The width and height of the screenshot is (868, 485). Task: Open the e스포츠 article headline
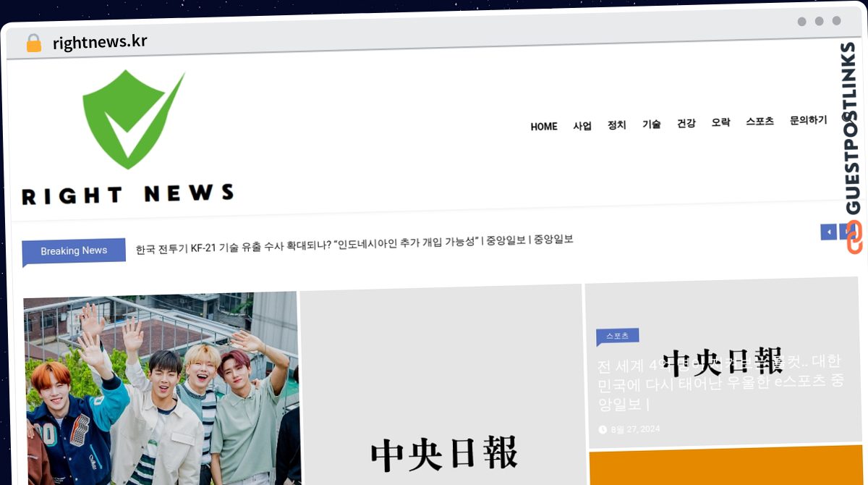tap(720, 382)
